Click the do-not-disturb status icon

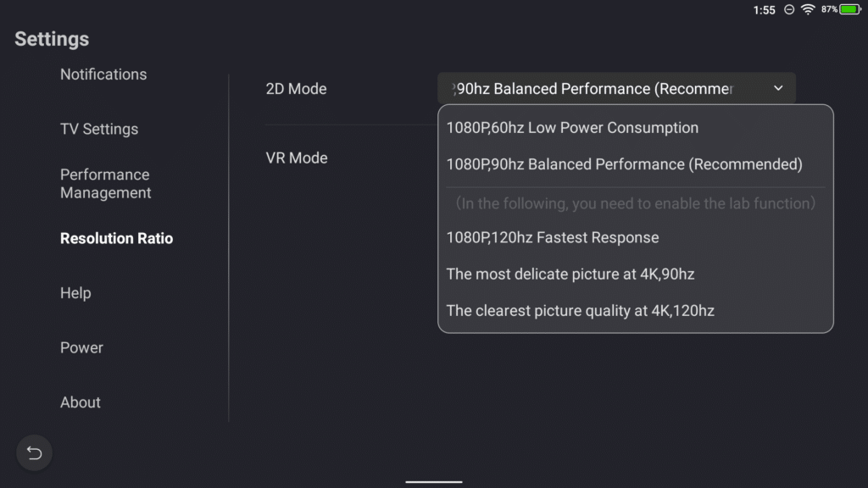coord(789,9)
